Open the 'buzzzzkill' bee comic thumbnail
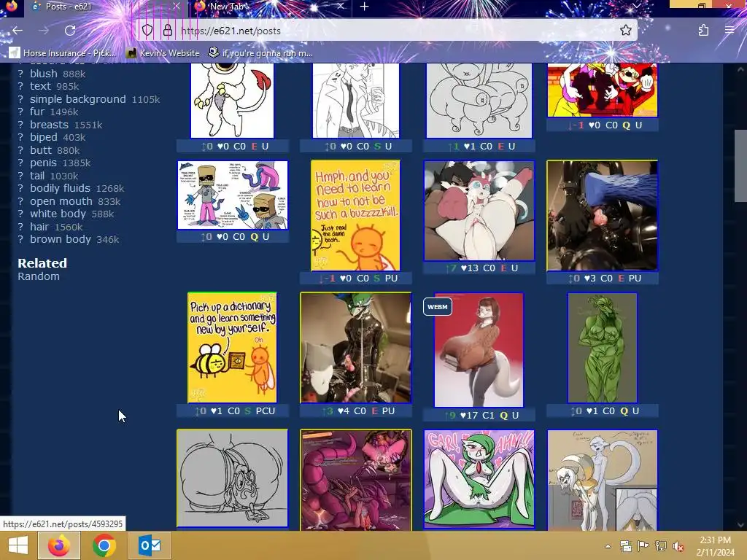 pos(355,215)
